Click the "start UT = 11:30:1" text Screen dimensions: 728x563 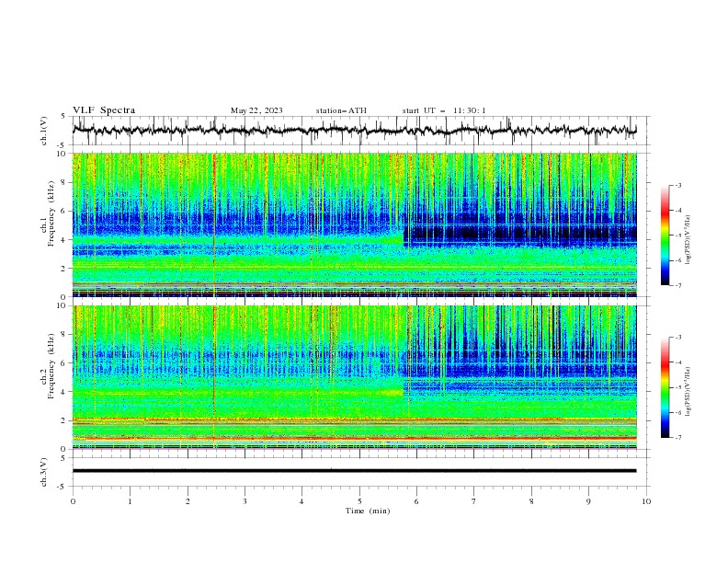(x=444, y=110)
